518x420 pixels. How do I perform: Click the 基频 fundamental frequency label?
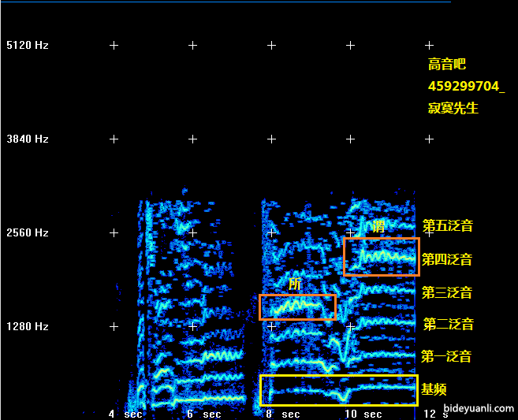point(434,389)
